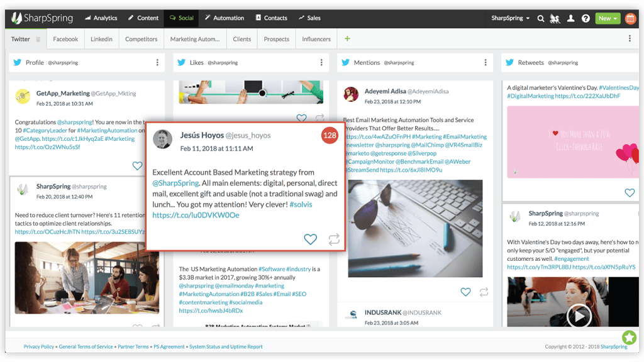The width and height of the screenshot is (644, 362).
Task: Open the https://t.co/luODVKW0Oe link
Action: tap(196, 215)
